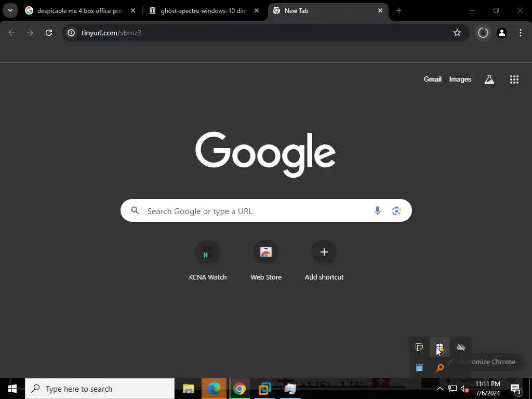Reload the current page
The width and height of the screenshot is (532, 399).
click(x=49, y=33)
